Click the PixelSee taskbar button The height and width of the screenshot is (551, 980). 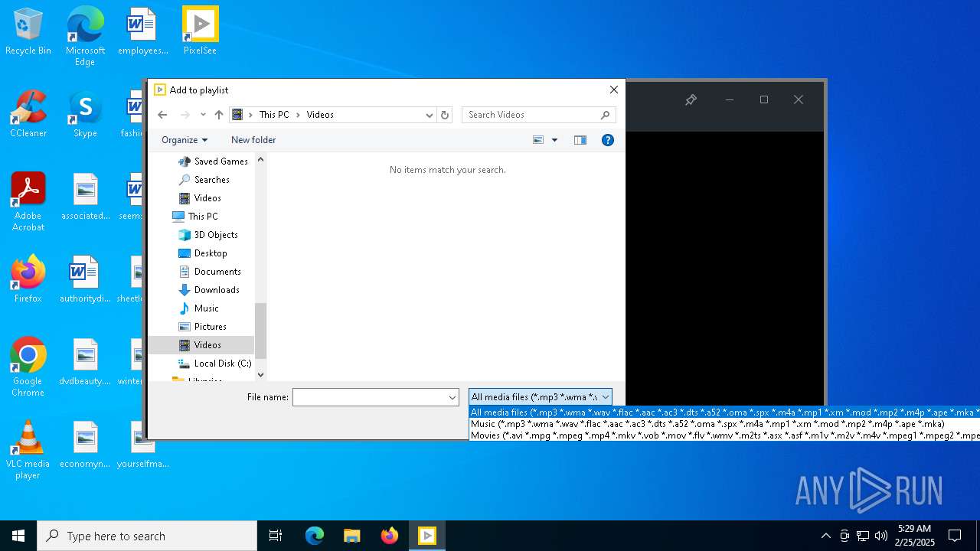tap(427, 536)
